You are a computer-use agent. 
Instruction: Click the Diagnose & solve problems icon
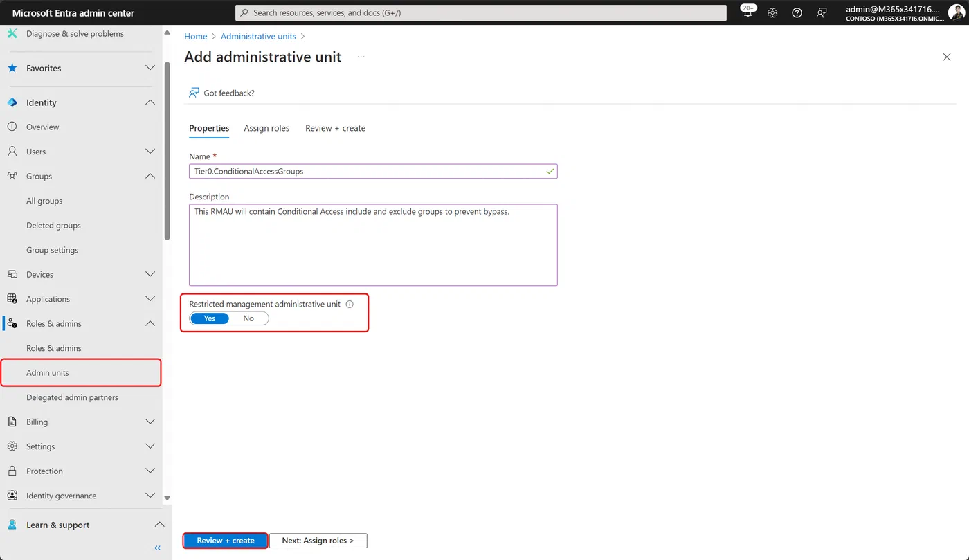tap(12, 33)
